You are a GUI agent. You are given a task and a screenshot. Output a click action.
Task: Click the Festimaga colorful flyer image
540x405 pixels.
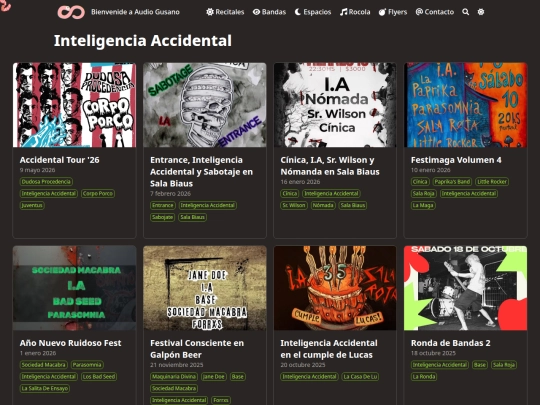click(466, 105)
